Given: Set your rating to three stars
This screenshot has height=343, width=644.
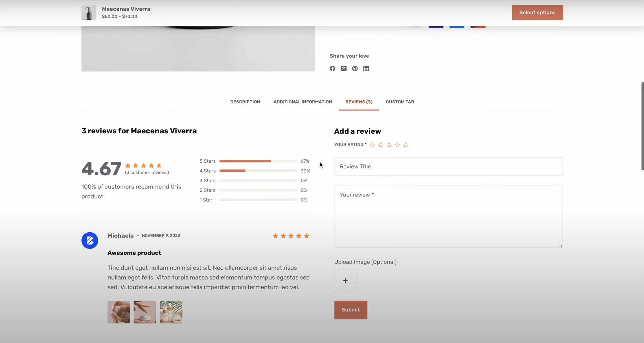Looking at the screenshot, I should pyautogui.click(x=389, y=145).
